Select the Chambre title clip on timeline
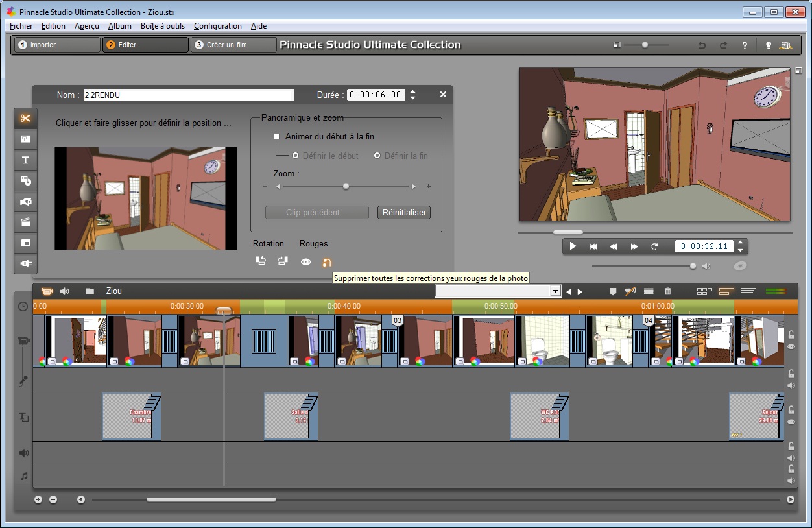The height and width of the screenshot is (528, 812). click(x=131, y=417)
